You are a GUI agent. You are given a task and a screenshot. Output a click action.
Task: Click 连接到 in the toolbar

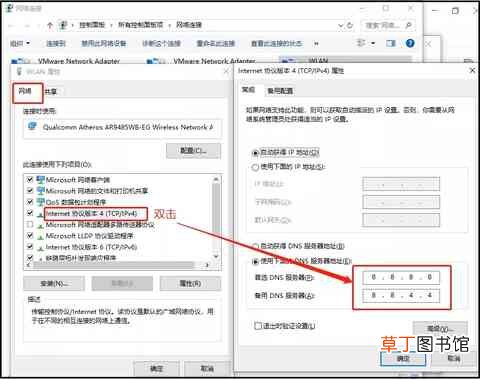[x=56, y=43]
